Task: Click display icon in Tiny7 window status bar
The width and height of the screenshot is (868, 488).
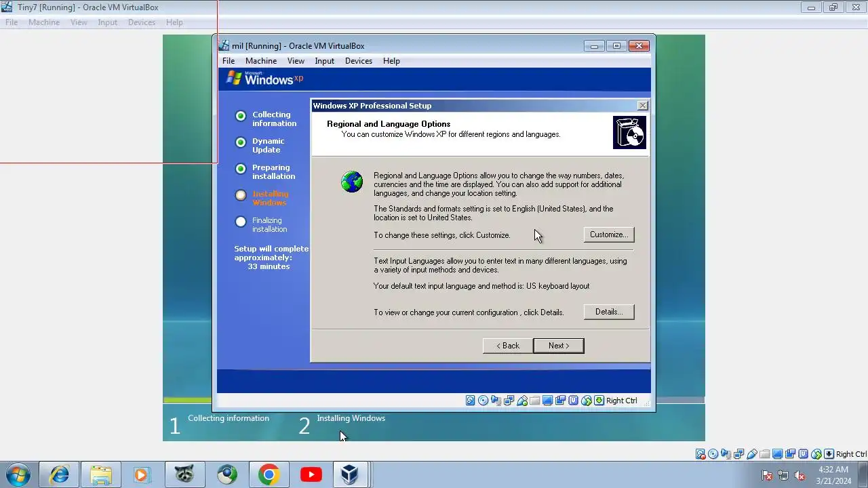Action: click(777, 454)
